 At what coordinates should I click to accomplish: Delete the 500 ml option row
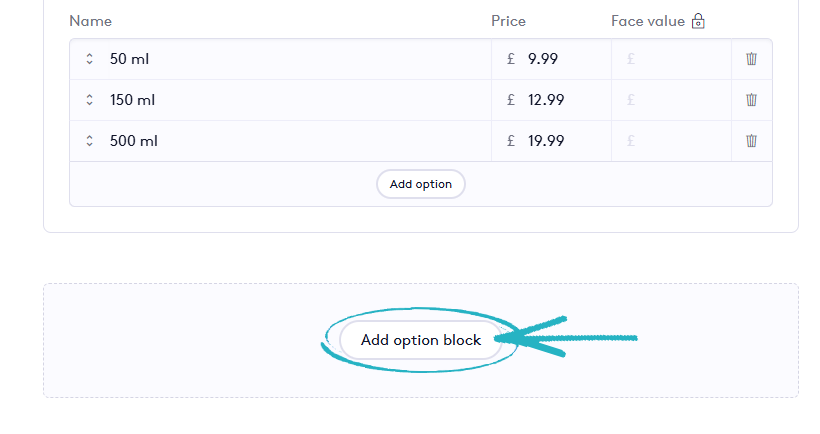(751, 141)
